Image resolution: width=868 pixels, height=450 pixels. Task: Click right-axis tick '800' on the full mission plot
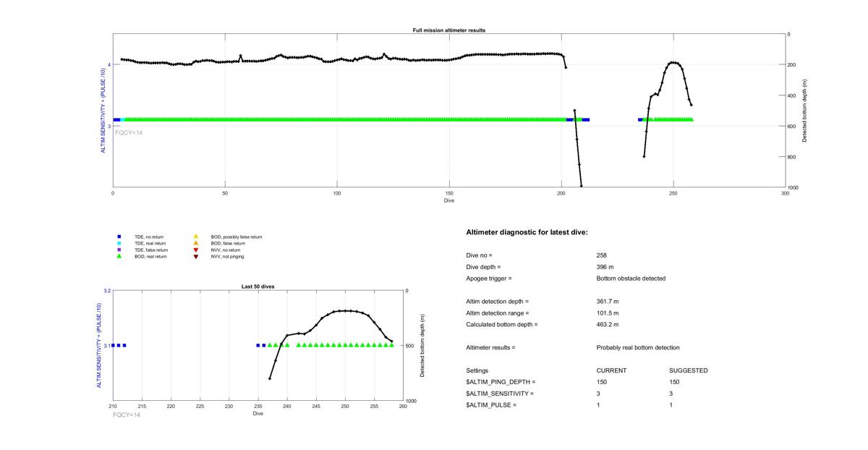[x=793, y=157]
